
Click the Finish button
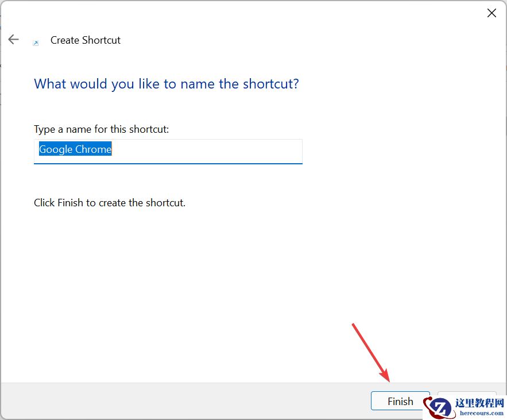coord(400,401)
